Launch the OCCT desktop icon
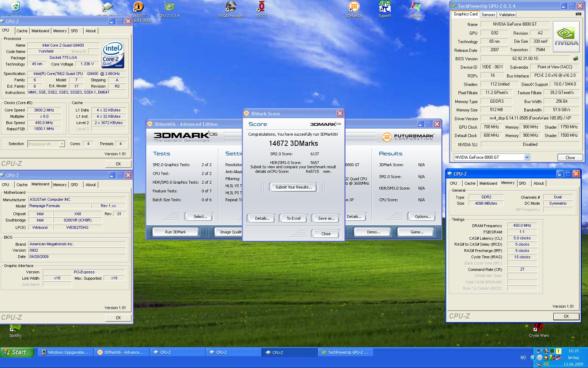 tap(261, 9)
